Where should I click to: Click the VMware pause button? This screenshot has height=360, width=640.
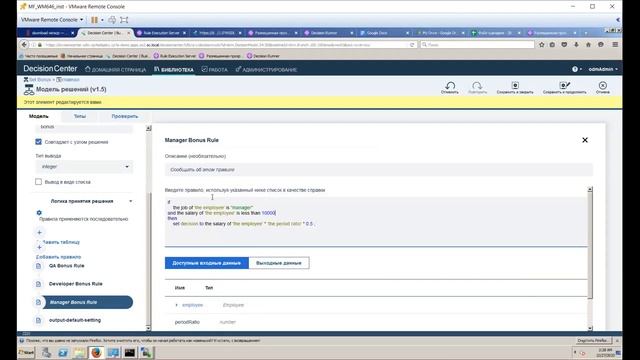tap(94, 20)
